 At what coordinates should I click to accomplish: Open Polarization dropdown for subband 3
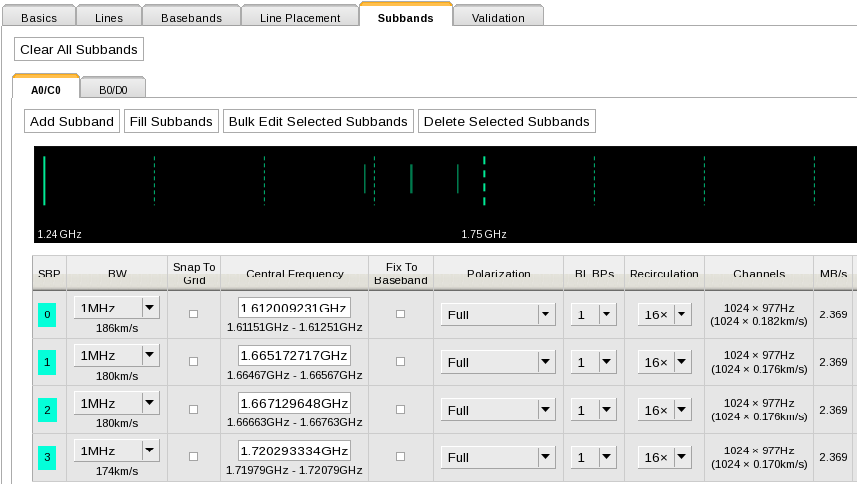click(x=498, y=458)
